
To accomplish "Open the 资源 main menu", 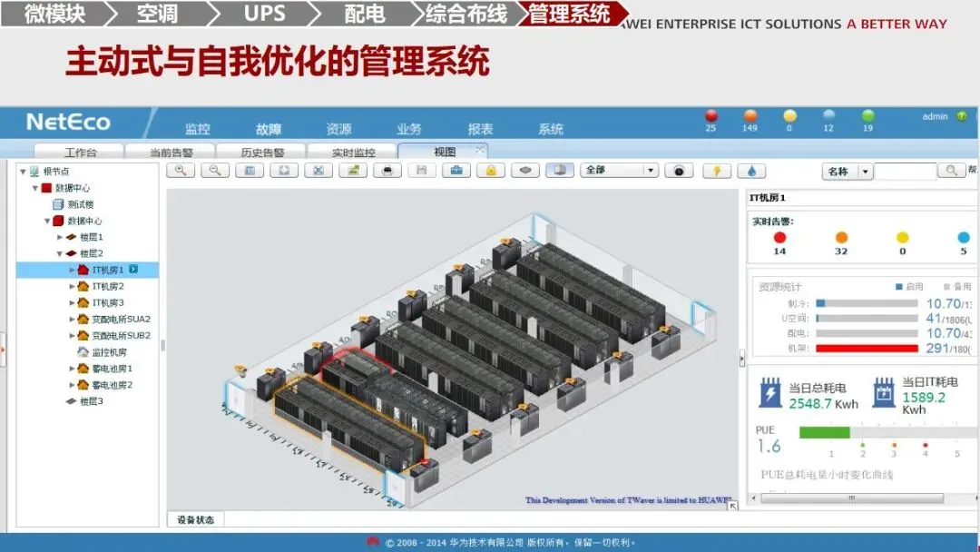I will click(338, 129).
